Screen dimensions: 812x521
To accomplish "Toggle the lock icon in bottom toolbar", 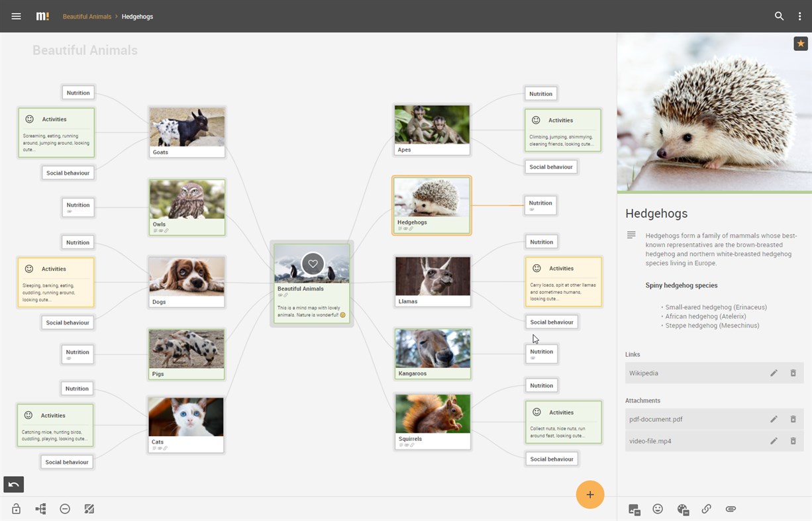I will (17, 509).
